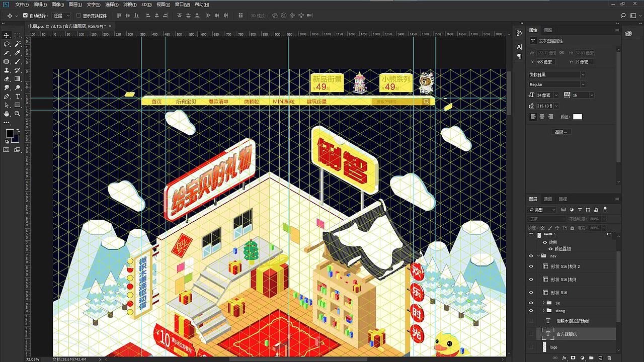Show the logo layer

531,347
